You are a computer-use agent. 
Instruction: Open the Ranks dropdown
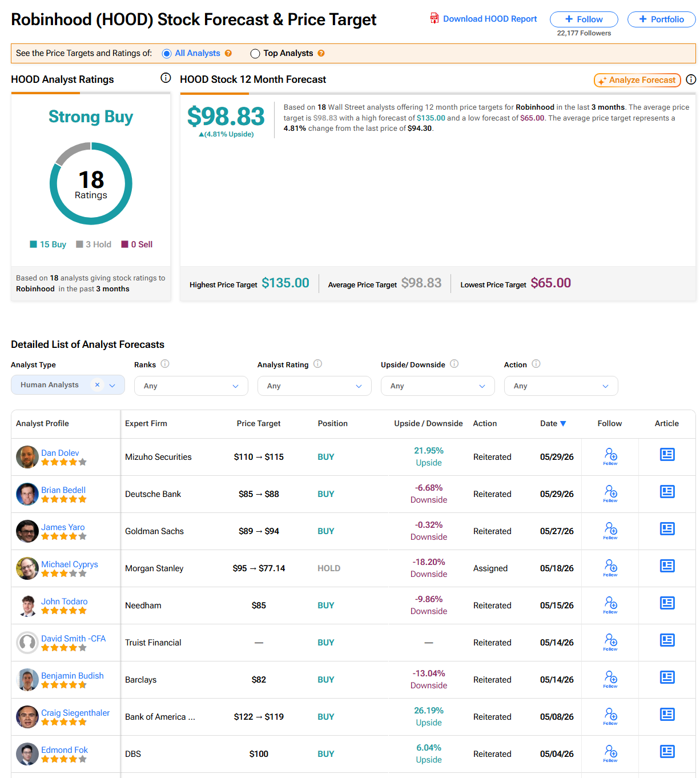pyautogui.click(x=191, y=386)
